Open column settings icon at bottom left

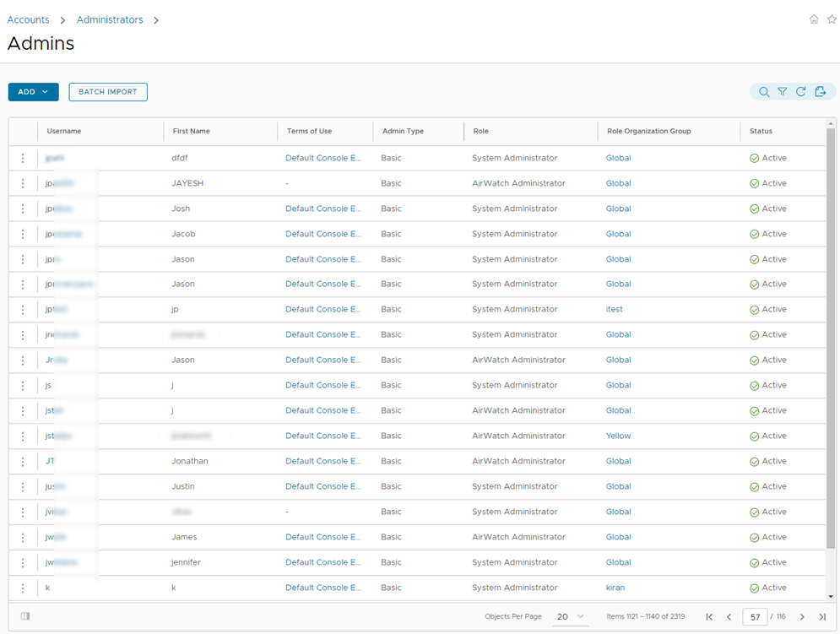[x=25, y=615]
